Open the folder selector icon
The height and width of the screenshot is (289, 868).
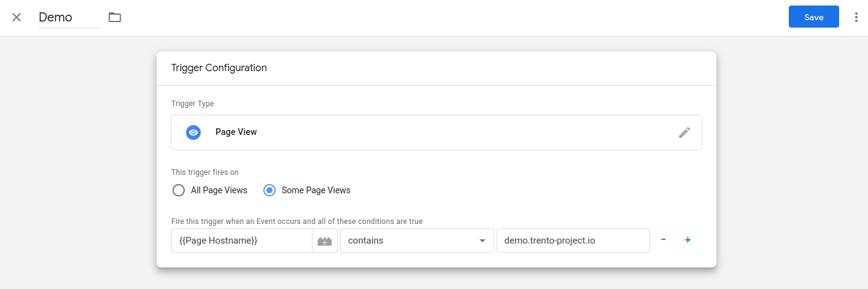click(115, 17)
